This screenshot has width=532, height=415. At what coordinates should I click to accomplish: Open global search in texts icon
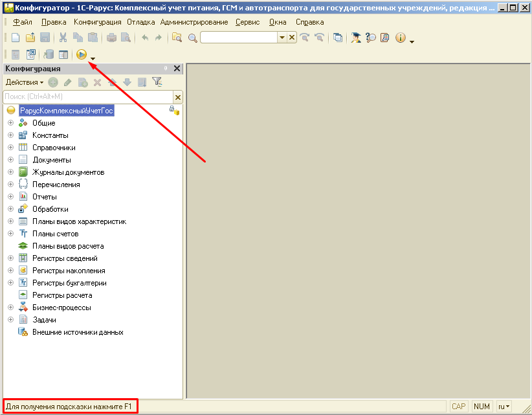click(x=177, y=38)
